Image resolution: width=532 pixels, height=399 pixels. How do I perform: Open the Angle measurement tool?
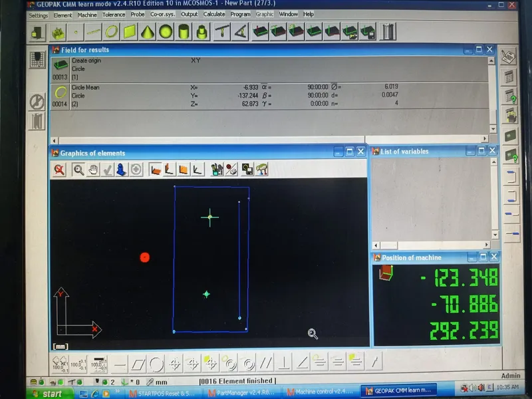pos(240,32)
